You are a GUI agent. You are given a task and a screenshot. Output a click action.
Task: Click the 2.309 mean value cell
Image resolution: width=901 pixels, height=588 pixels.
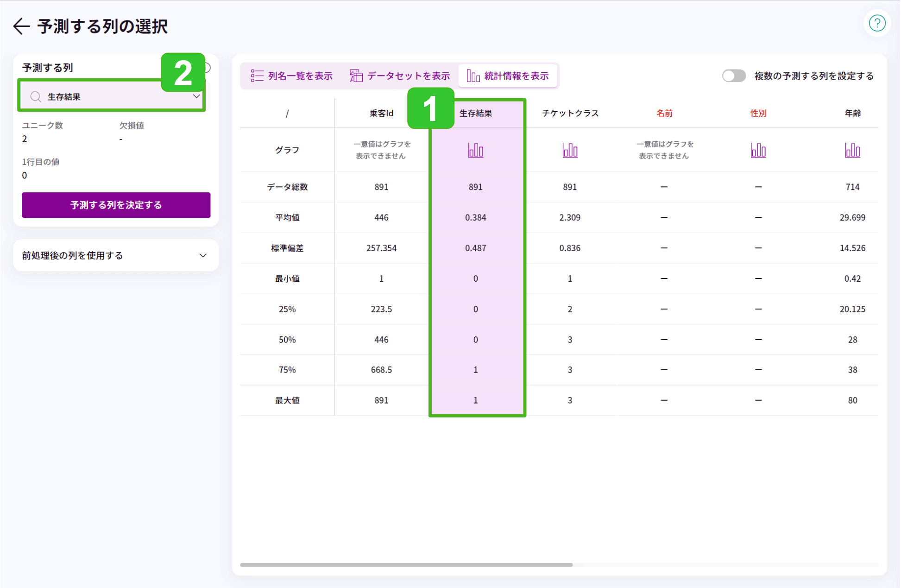[570, 217]
